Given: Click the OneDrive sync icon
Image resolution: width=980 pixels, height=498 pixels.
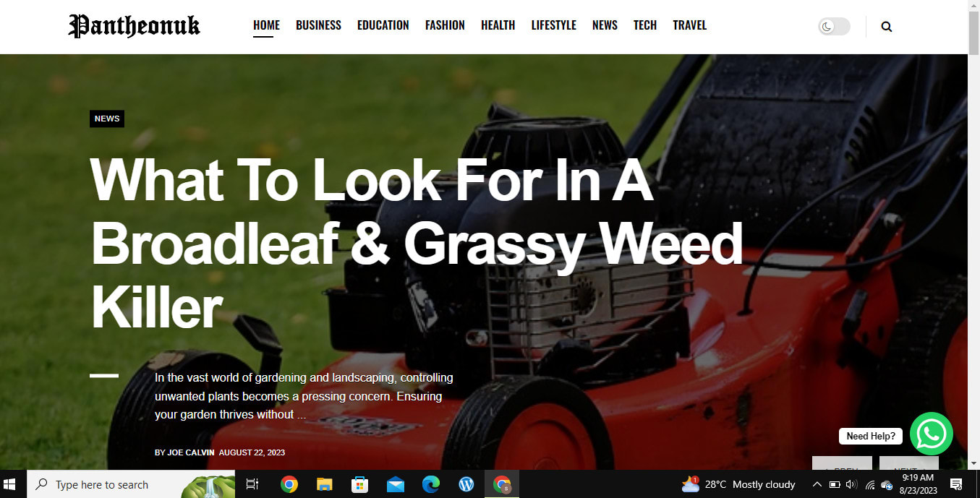Looking at the screenshot, I should coord(886,485).
